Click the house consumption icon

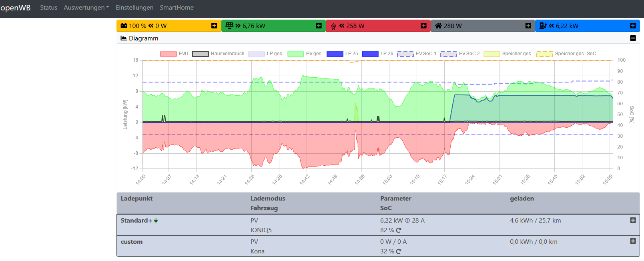coord(438,26)
